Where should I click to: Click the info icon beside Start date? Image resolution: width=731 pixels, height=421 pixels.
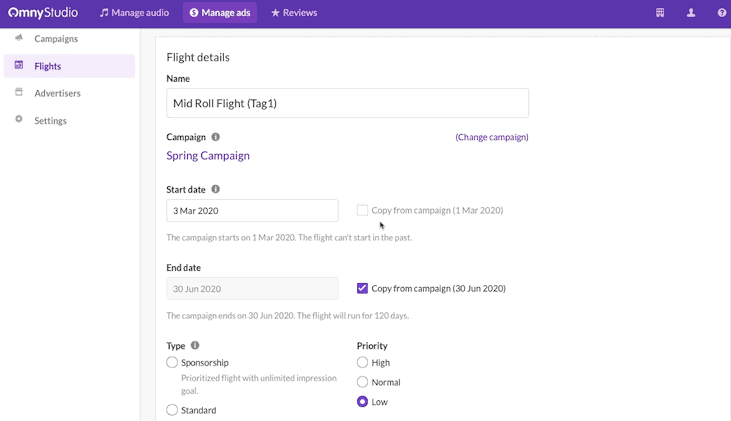coord(216,189)
